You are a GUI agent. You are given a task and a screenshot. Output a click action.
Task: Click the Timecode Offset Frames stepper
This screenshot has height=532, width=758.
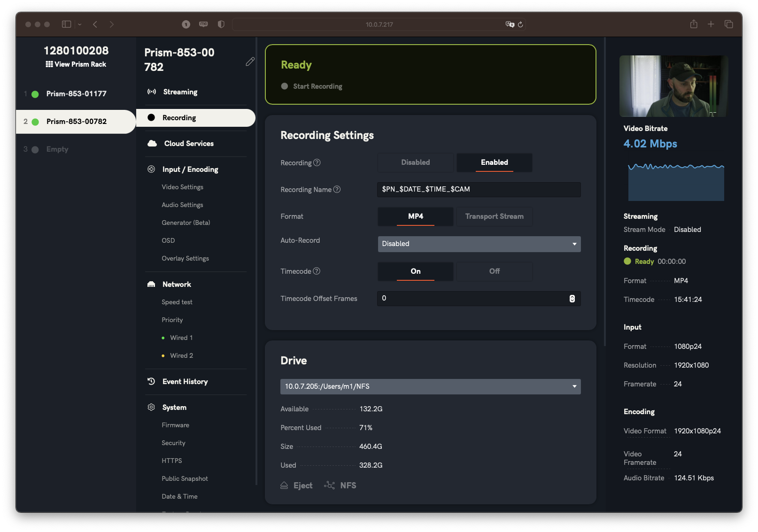[572, 299]
